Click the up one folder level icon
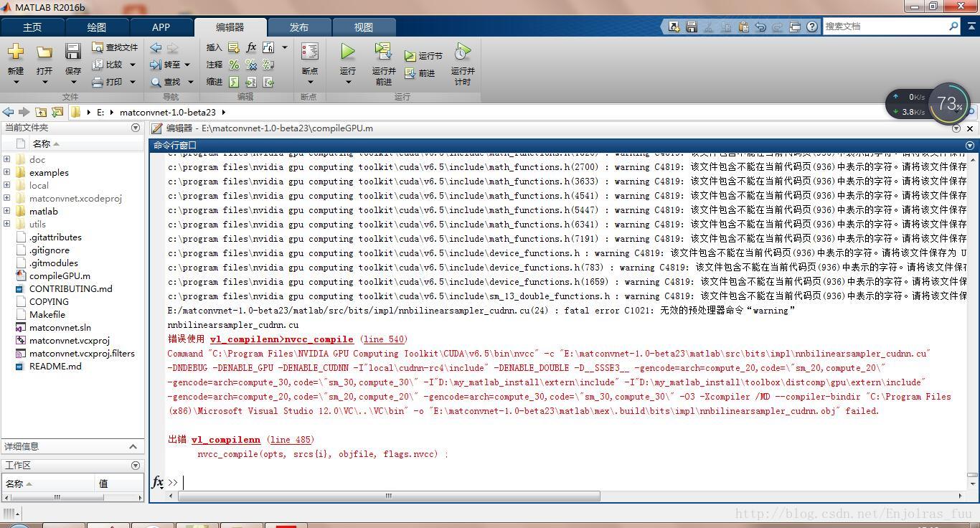The height and width of the screenshot is (528, 980). pos(41,112)
